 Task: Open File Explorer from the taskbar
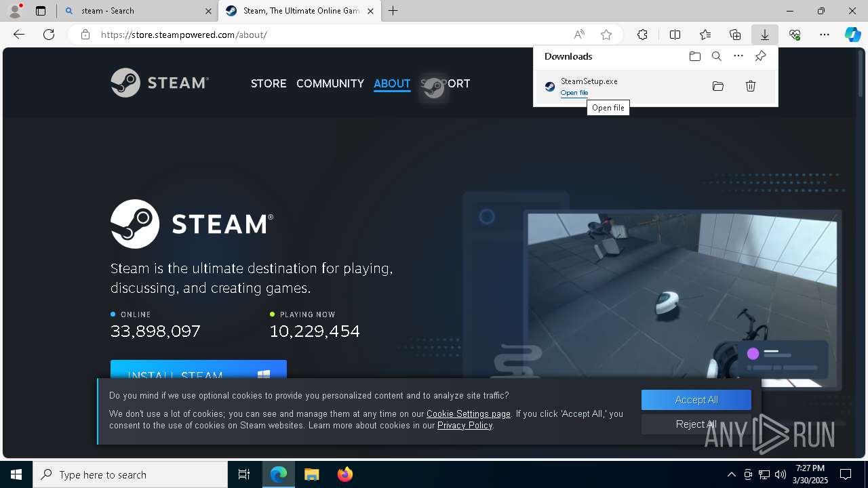pyautogui.click(x=311, y=474)
